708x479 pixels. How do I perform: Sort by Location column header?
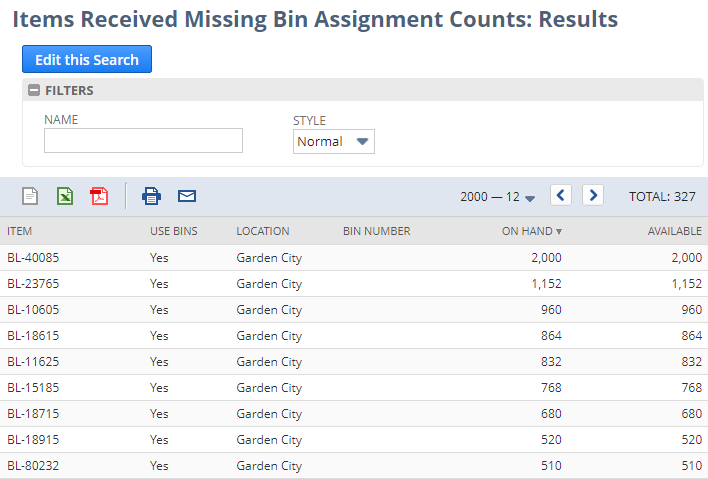[x=262, y=231]
